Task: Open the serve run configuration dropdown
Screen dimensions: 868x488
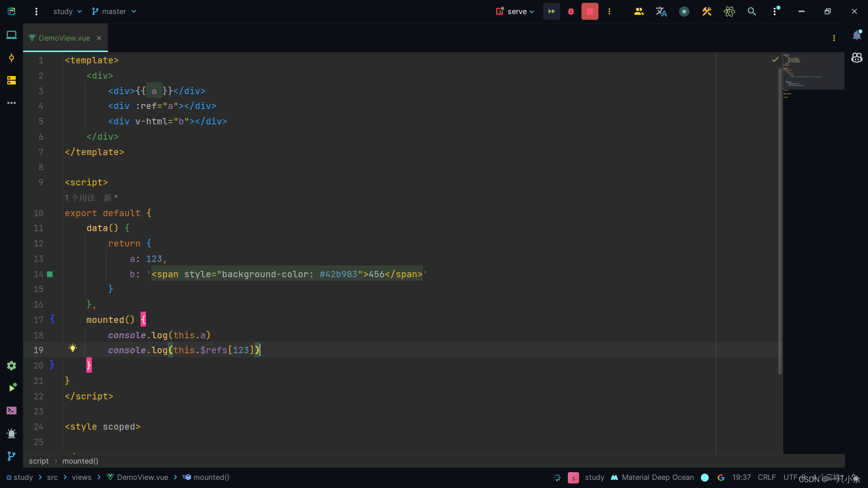Action: (515, 11)
